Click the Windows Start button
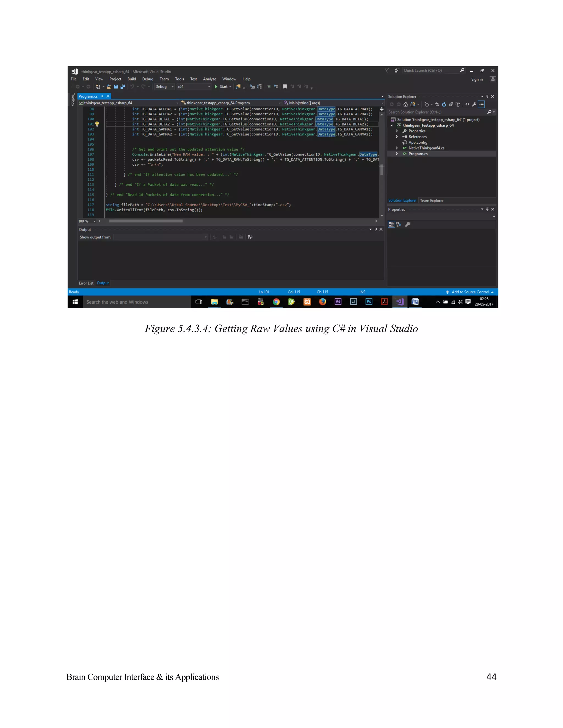563x728 pixels. tap(75, 302)
